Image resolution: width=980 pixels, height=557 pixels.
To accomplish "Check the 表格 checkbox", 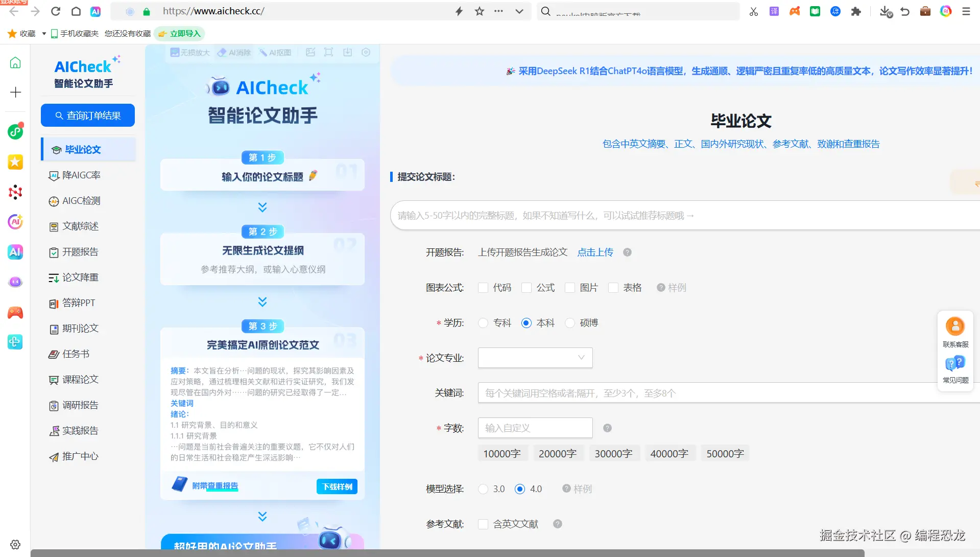I will (613, 288).
